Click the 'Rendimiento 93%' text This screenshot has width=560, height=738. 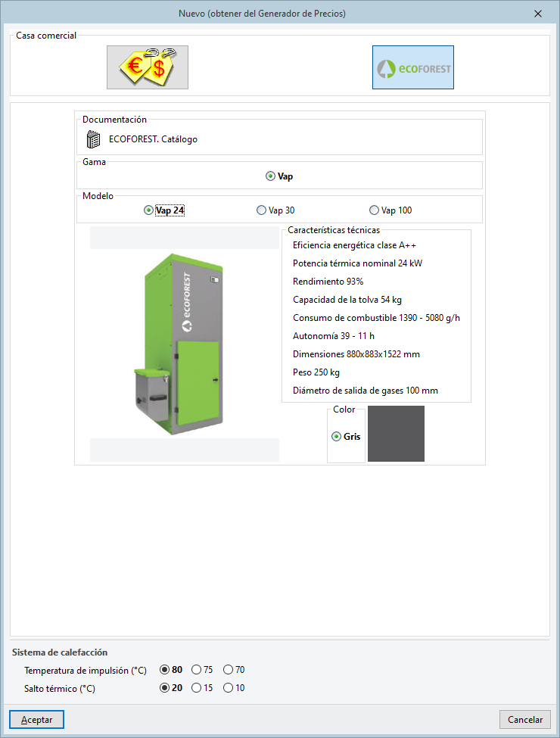pos(328,282)
